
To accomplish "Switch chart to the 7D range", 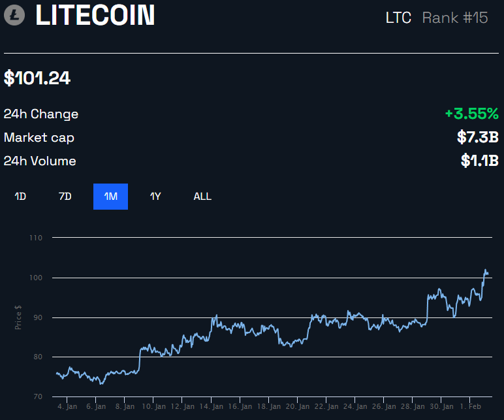I will coord(65,196).
